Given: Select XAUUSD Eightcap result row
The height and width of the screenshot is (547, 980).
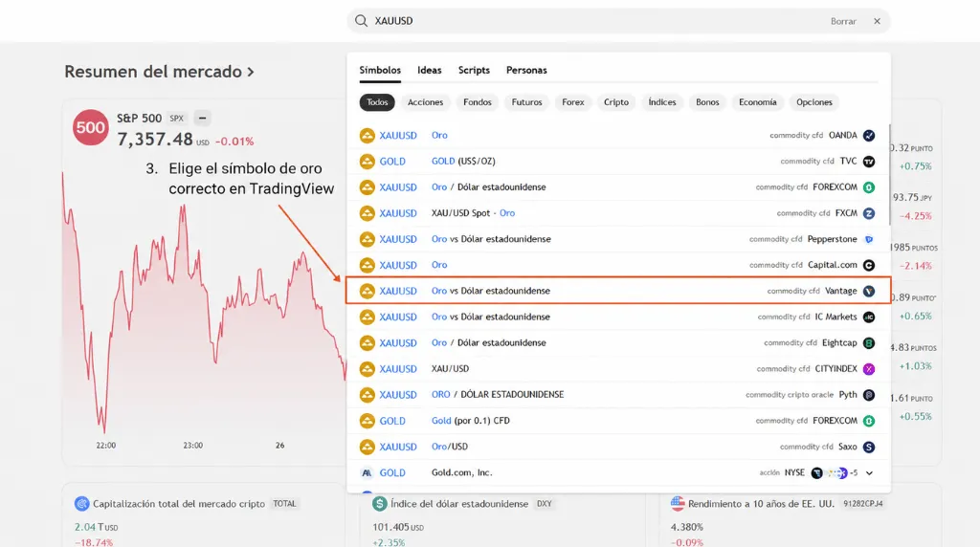Looking at the screenshot, I should [617, 342].
